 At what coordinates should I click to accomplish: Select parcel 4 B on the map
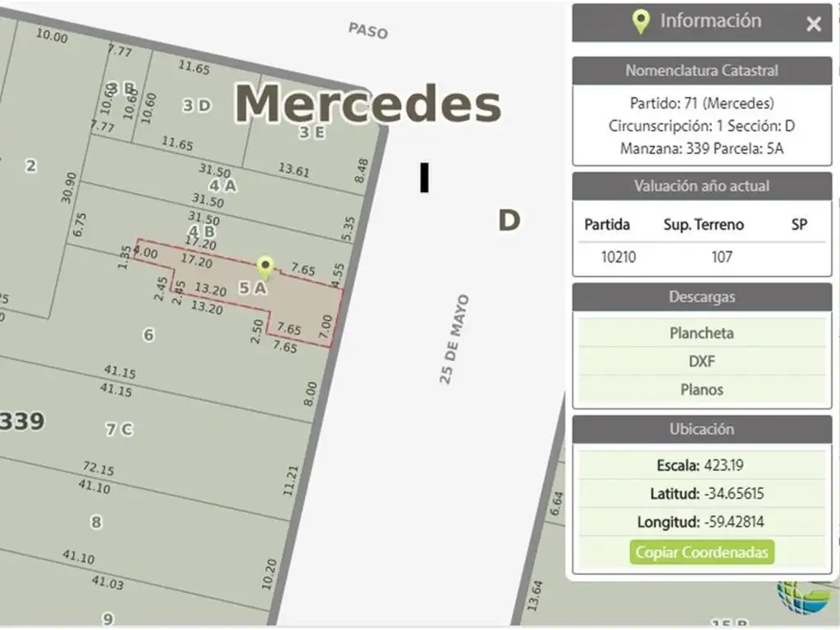coord(202,231)
